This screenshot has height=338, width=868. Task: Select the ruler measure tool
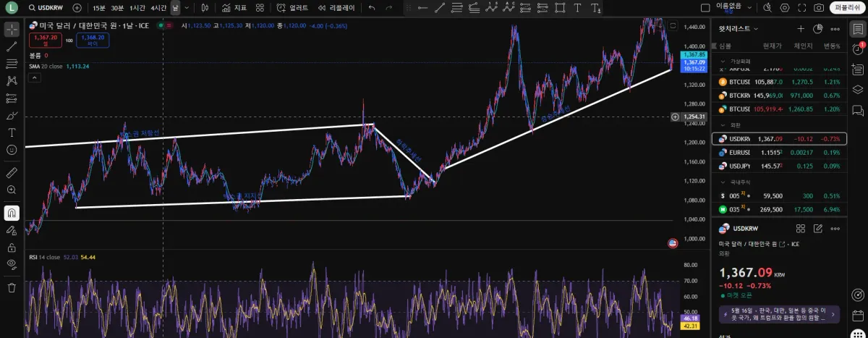(x=12, y=173)
